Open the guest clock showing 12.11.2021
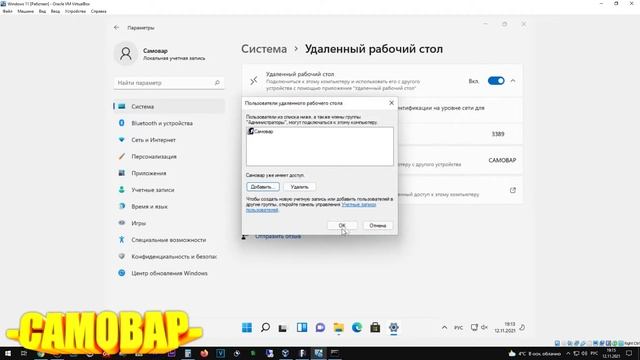This screenshot has height=360, width=640. point(505,327)
